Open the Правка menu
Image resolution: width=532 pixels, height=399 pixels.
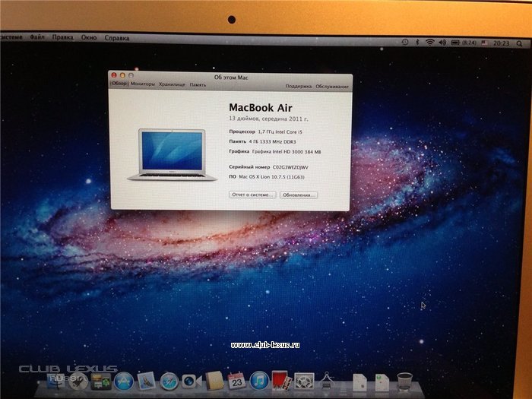(63, 37)
